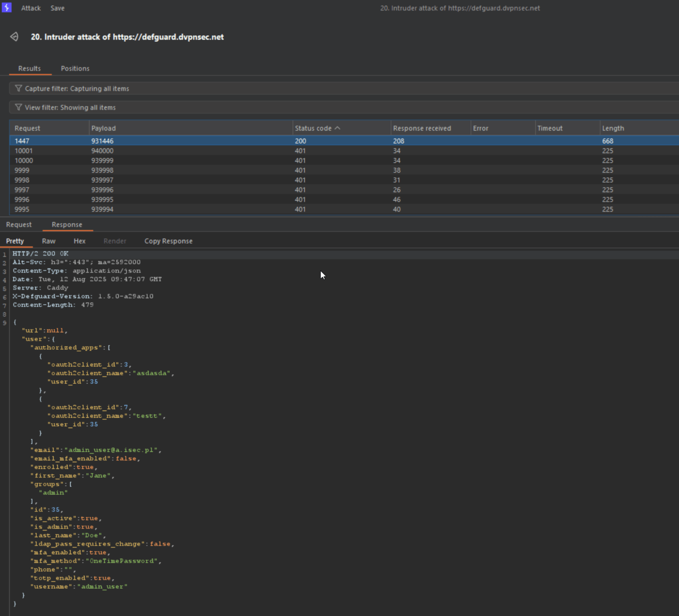The image size is (679, 616).
Task: Sort results by the Length column
Action: pyautogui.click(x=613, y=128)
